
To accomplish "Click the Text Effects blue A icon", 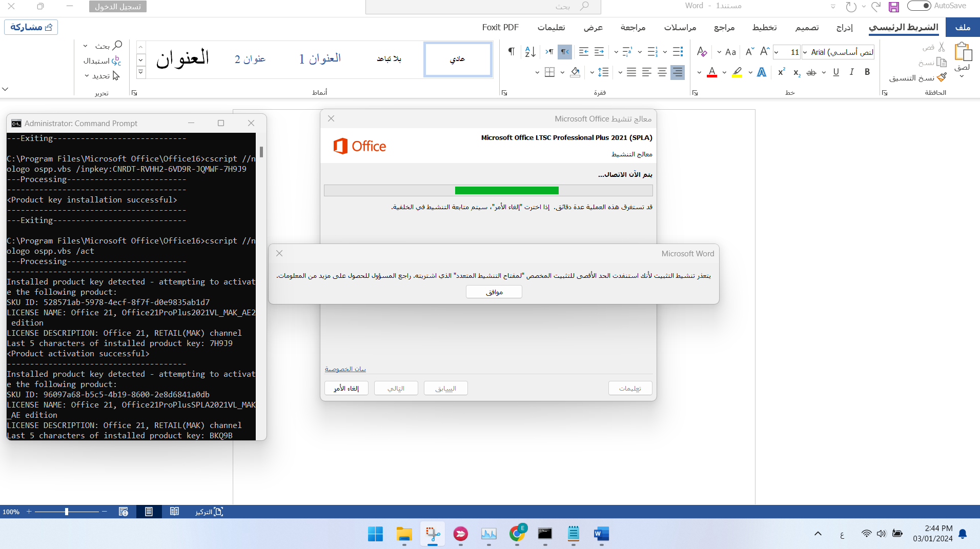I will pos(762,72).
